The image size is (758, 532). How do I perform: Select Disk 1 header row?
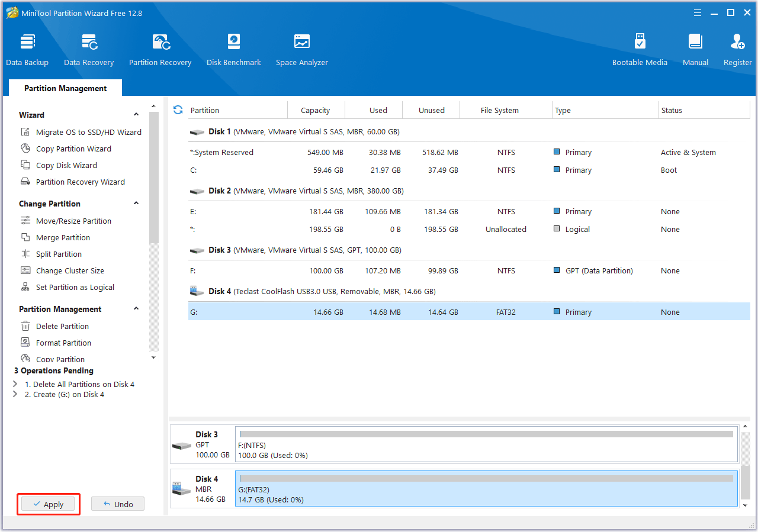click(469, 131)
